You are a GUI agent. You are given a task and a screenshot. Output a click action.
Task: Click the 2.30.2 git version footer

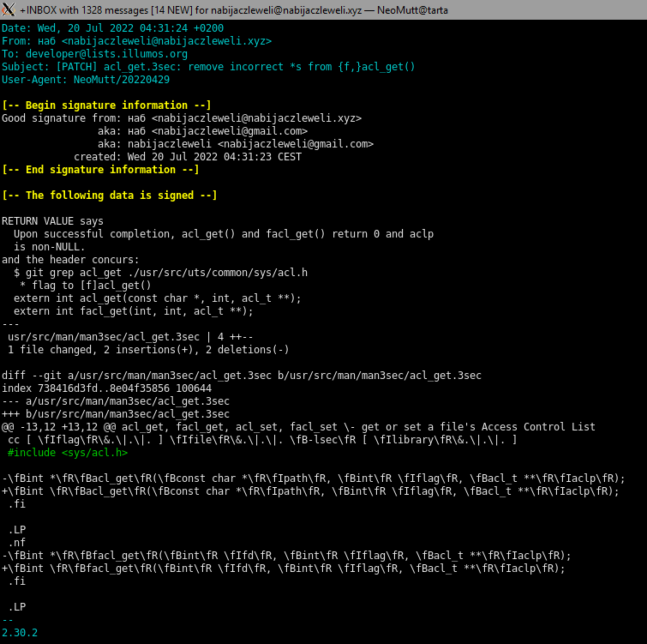click(x=20, y=633)
